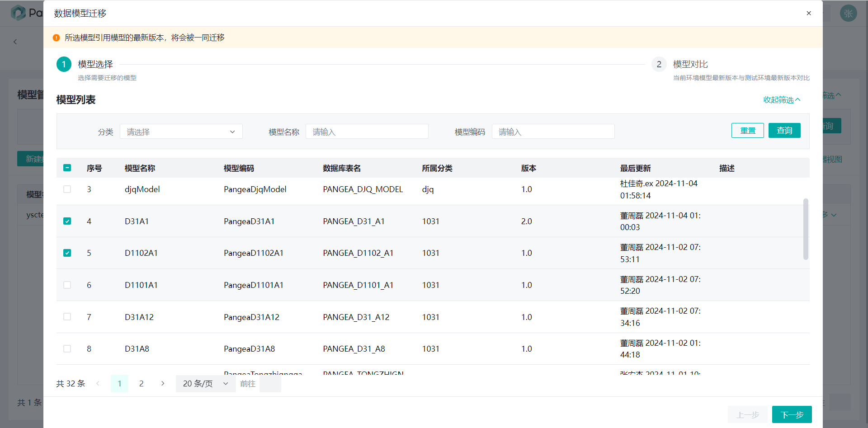Screen dimensions: 868x428
Task: Click the 版本 column header
Action: (x=528, y=168)
